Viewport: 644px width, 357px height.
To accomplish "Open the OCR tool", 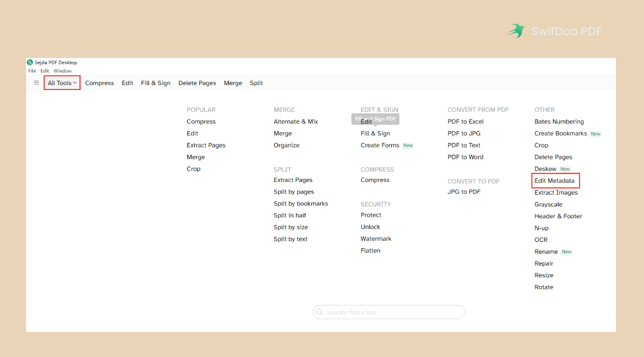I will (x=541, y=239).
